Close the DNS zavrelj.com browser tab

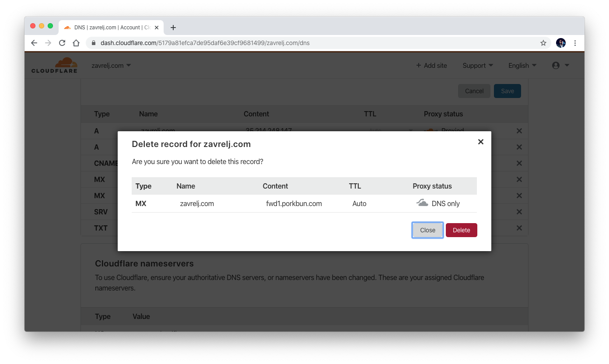click(157, 28)
